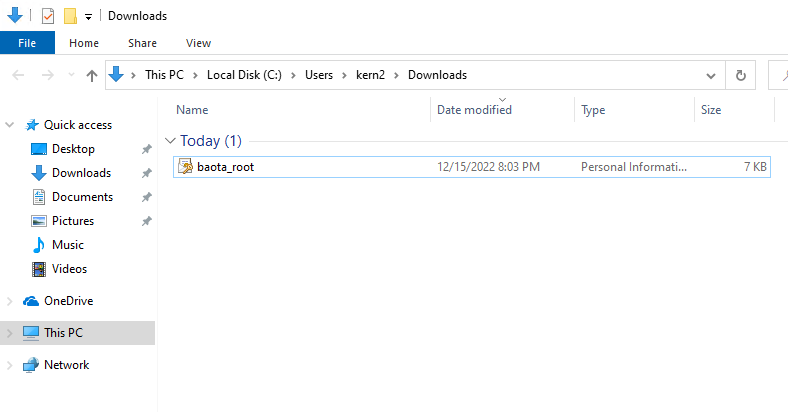Click the pin icon next to Downloads
The height and width of the screenshot is (412, 788).
pos(146,173)
